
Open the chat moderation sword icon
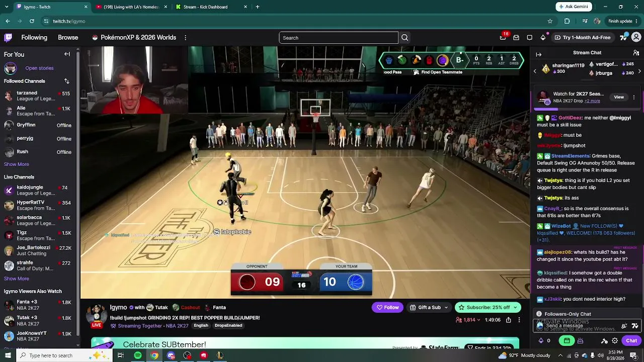coord(604,341)
